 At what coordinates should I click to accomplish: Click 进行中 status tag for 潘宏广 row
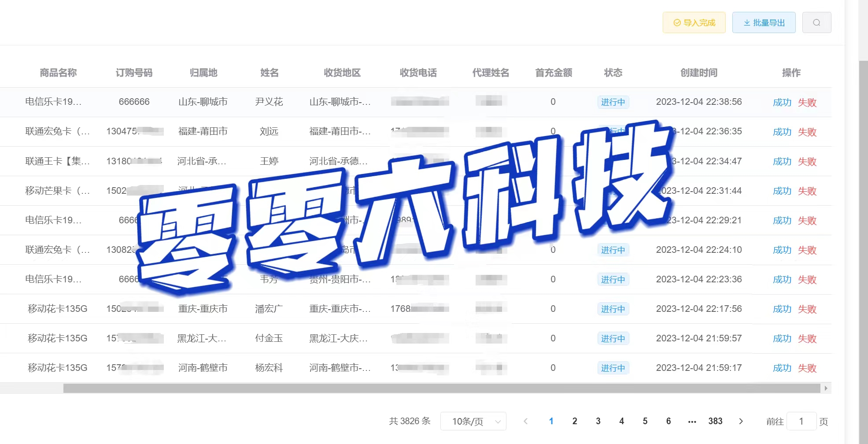tap(613, 309)
